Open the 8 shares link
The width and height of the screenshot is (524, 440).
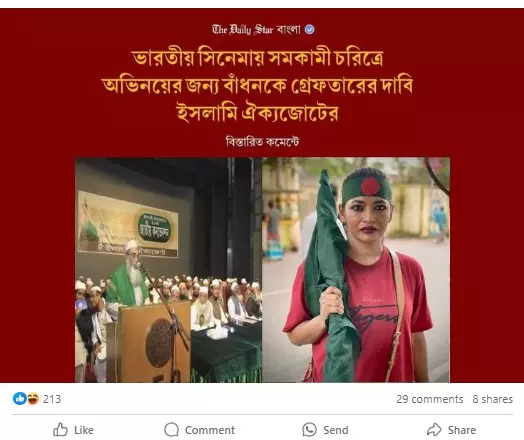493,399
